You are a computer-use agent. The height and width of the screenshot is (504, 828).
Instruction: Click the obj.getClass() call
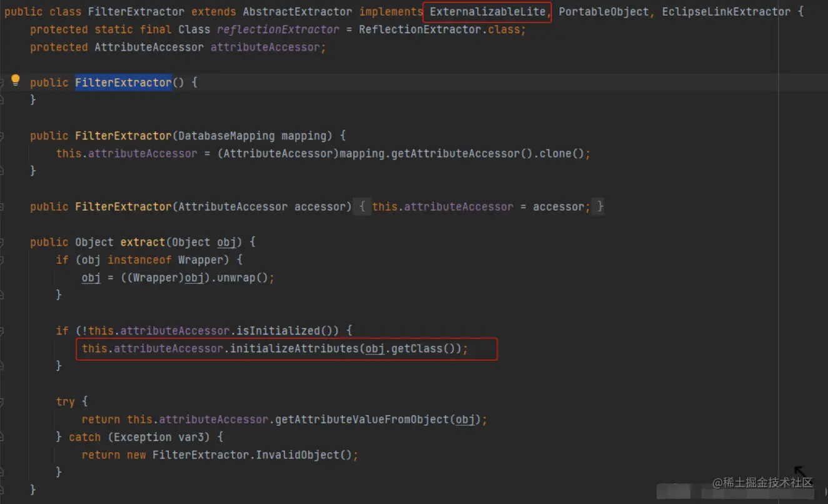tap(413, 348)
